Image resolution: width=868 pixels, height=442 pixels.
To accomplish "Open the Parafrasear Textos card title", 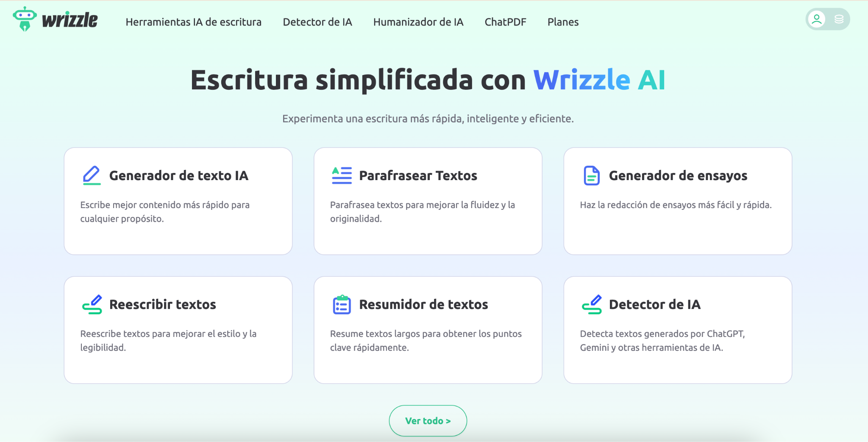I will 418,175.
